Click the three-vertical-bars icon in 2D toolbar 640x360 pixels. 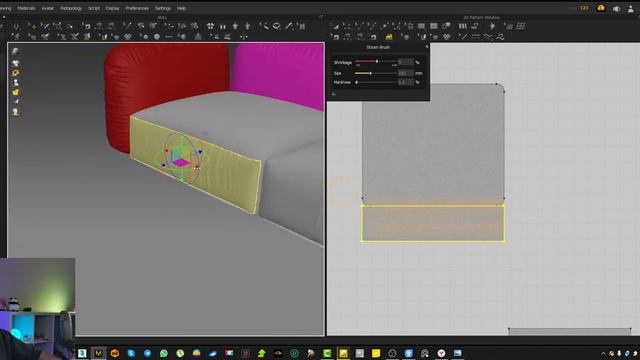pos(462,26)
